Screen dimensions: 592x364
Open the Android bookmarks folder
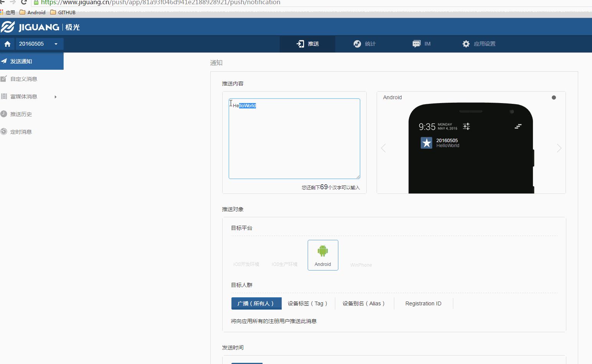(33, 12)
